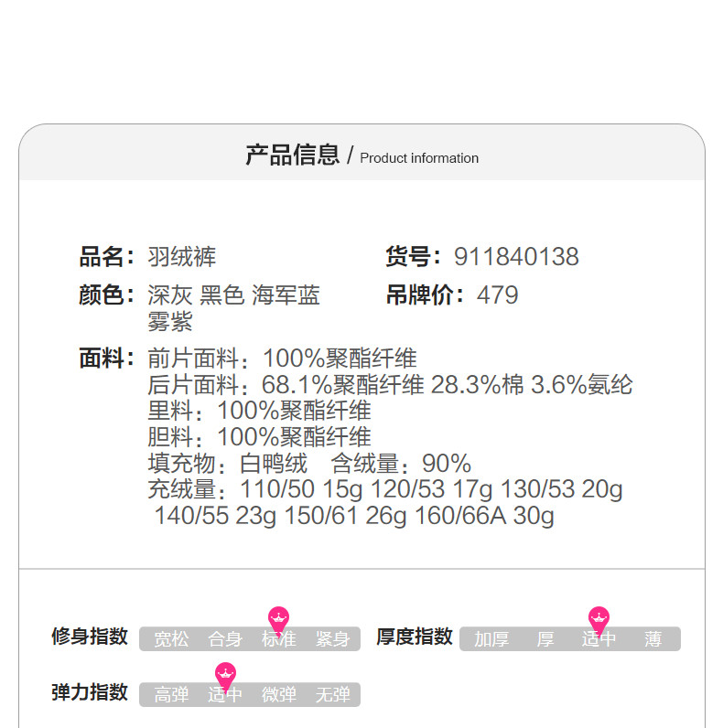Click the item number 911840138
Screen dimensions: 723x728
[x=516, y=257]
